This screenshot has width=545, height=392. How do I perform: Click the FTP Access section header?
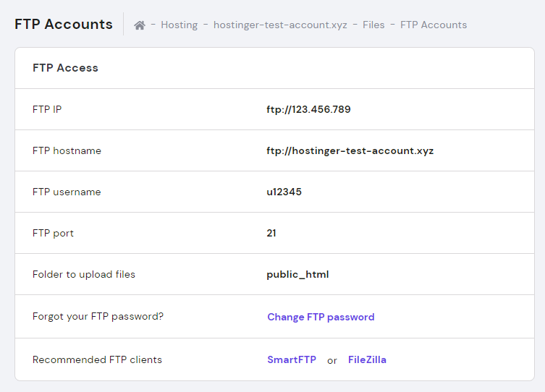(65, 68)
